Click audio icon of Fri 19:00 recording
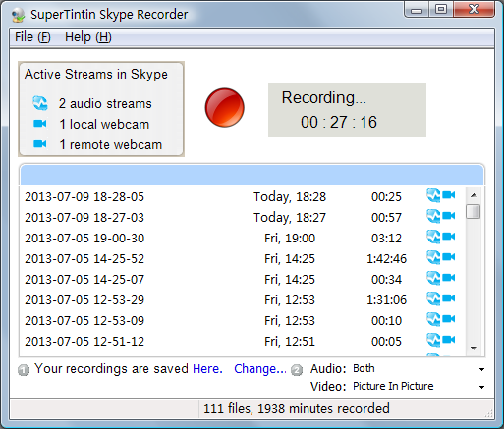This screenshot has width=504, height=429. pos(433,237)
